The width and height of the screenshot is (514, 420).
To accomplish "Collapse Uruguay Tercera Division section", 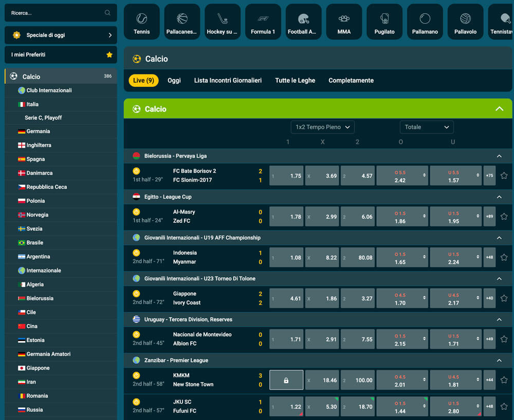I will click(x=499, y=319).
